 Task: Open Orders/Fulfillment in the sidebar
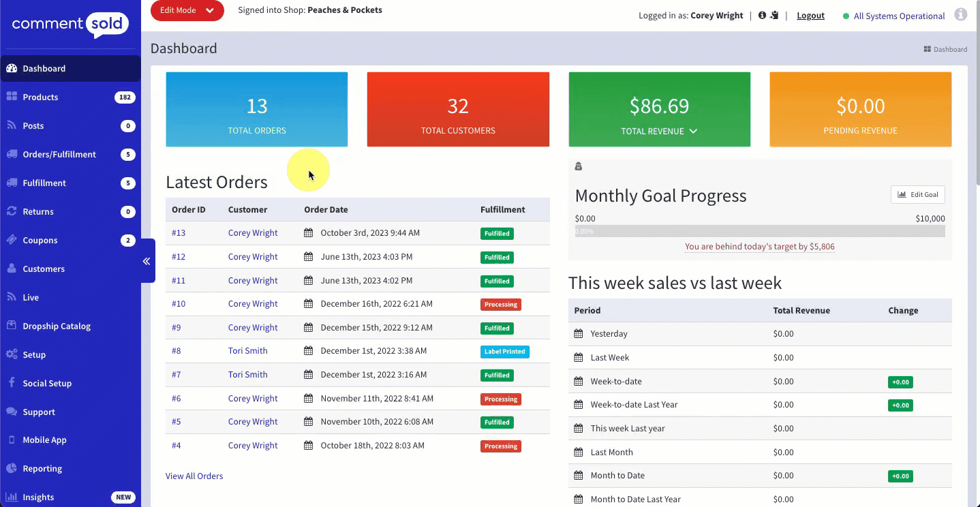(x=59, y=154)
